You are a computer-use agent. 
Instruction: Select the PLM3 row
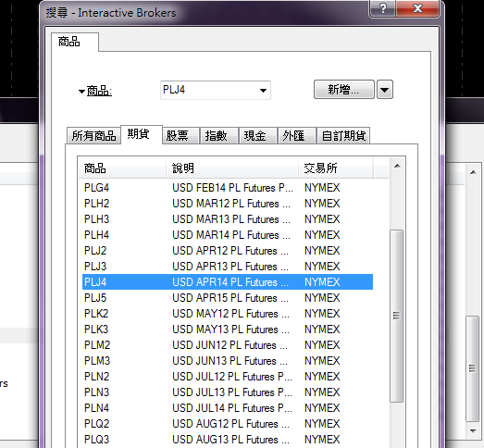point(228,361)
